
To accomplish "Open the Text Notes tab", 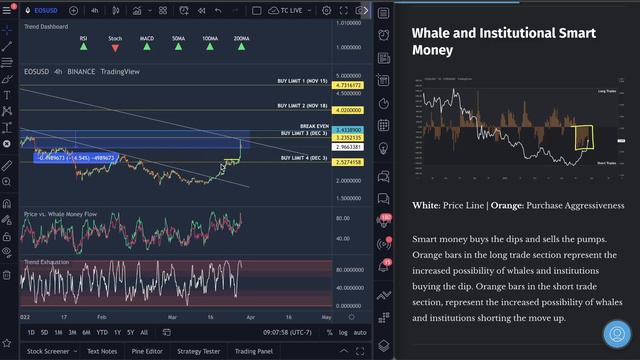I will coord(102,351).
